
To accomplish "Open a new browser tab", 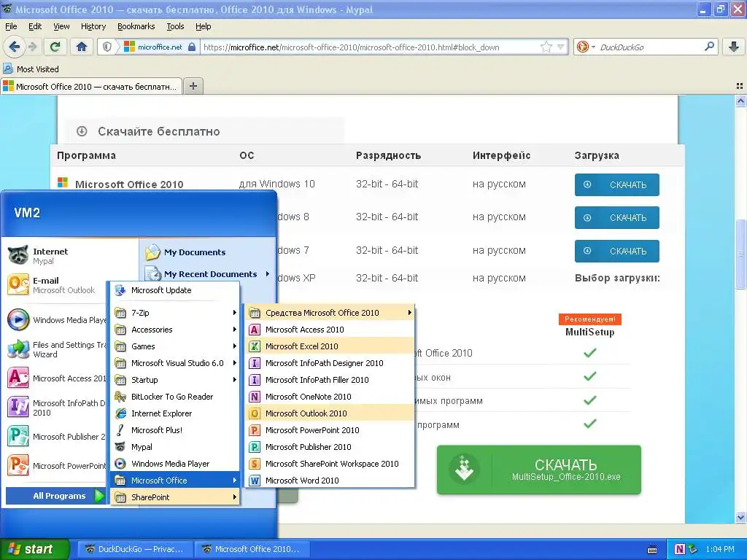I will (x=193, y=86).
